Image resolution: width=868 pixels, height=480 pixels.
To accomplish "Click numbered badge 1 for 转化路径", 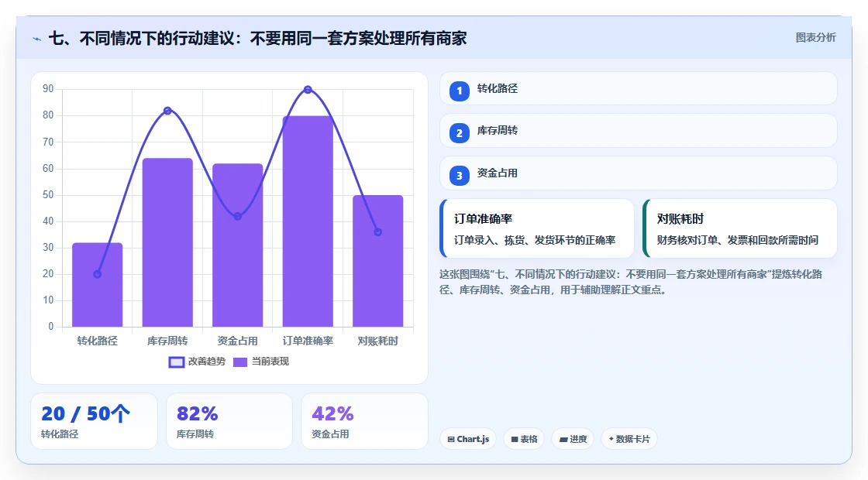I will point(459,91).
